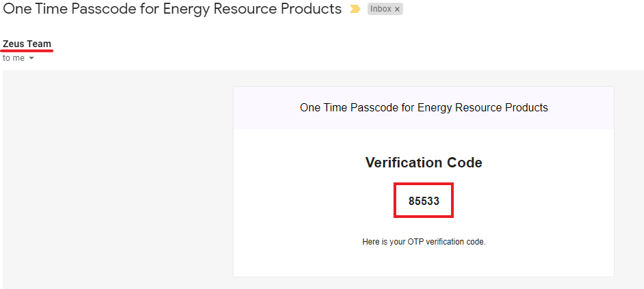The width and height of the screenshot is (644, 289).
Task: Click blank white space below the OTP text
Action: pyautogui.click(x=424, y=263)
